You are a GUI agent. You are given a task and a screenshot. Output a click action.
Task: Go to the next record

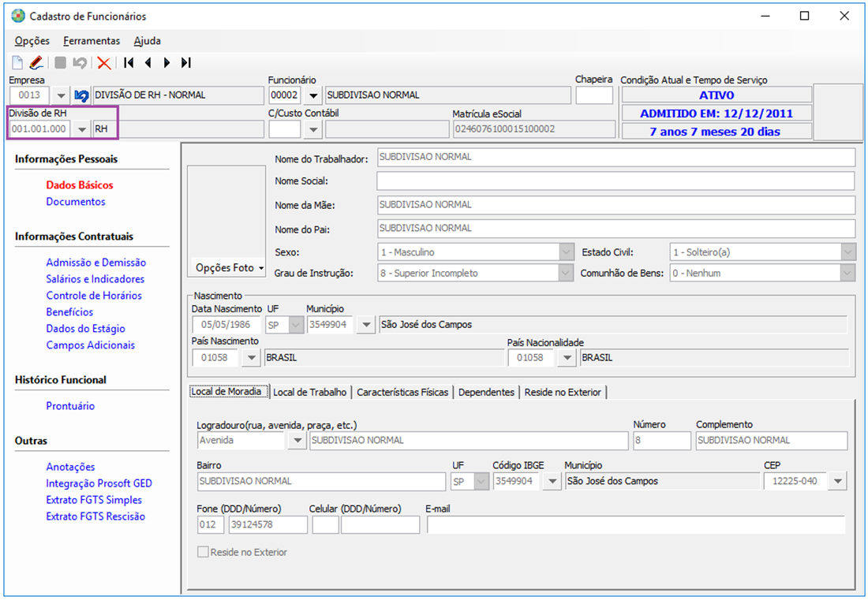166,62
